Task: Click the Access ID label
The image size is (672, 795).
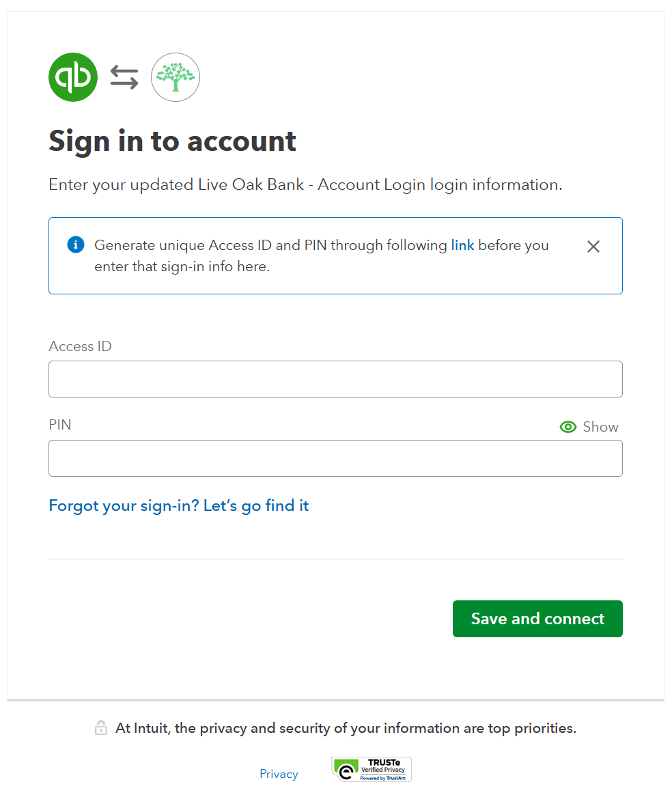Action: pyautogui.click(x=80, y=346)
